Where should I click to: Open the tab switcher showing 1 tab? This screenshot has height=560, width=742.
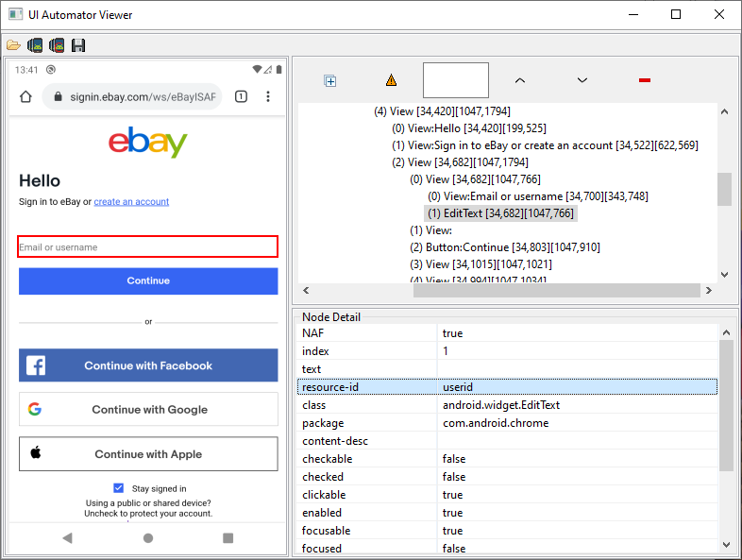coord(241,97)
